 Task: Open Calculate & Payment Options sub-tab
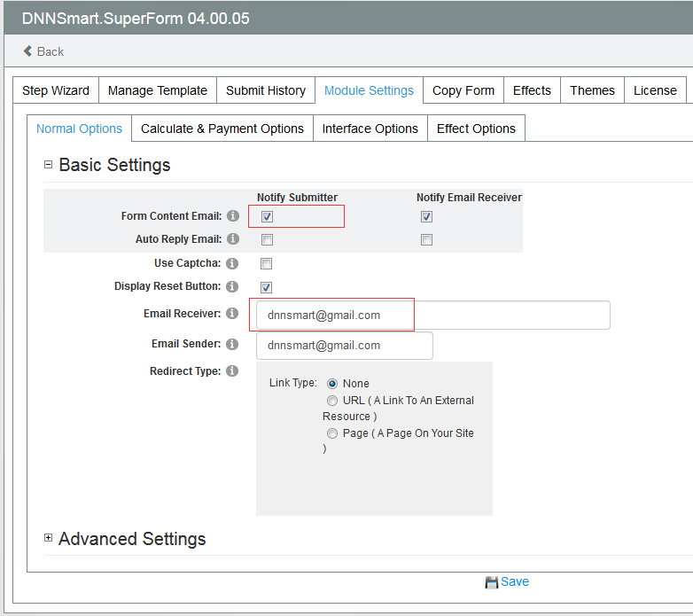(x=222, y=129)
